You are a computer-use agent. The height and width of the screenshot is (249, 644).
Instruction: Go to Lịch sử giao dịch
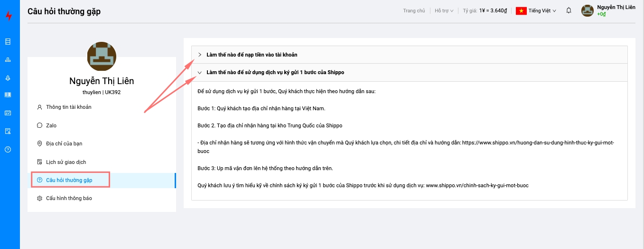pos(66,162)
